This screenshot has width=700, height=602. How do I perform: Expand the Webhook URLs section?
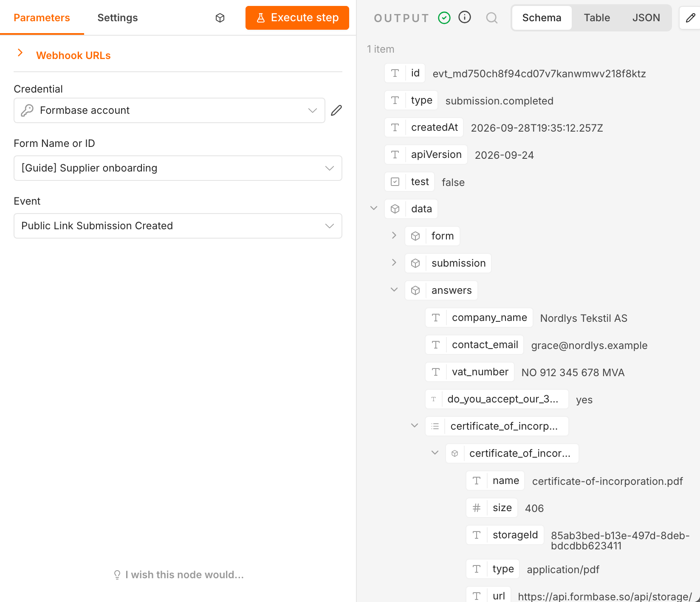pyautogui.click(x=20, y=53)
